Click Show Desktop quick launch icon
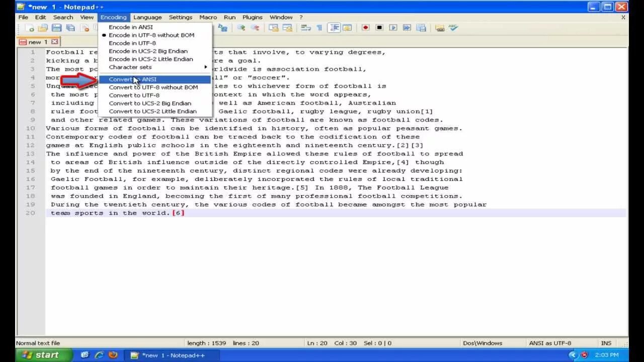 coord(85,355)
